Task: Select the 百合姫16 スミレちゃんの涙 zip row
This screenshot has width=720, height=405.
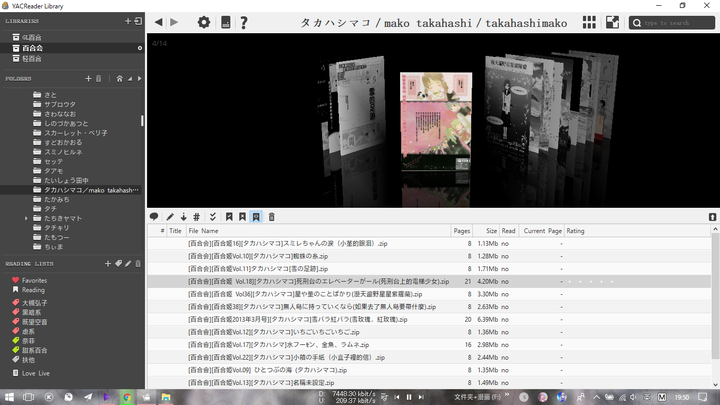Action: pos(429,243)
